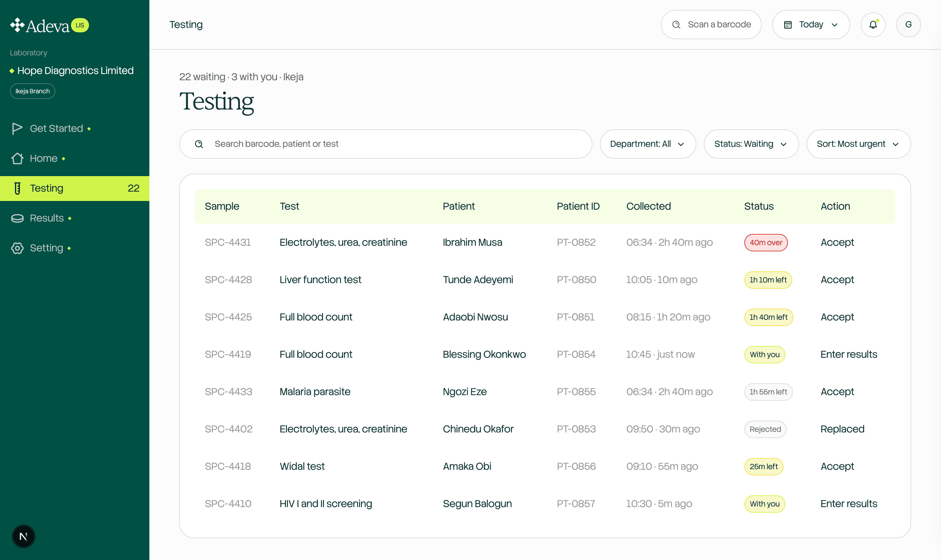Accept sample SPC-4431 for Ibrahim Musa
This screenshot has height=560, width=941.
point(837,243)
